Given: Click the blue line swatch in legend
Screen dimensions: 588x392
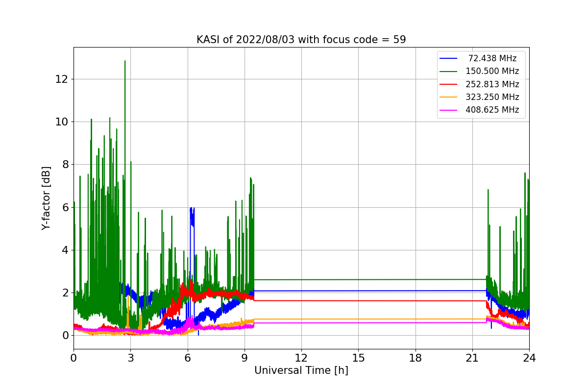Looking at the screenshot, I should (x=448, y=59).
